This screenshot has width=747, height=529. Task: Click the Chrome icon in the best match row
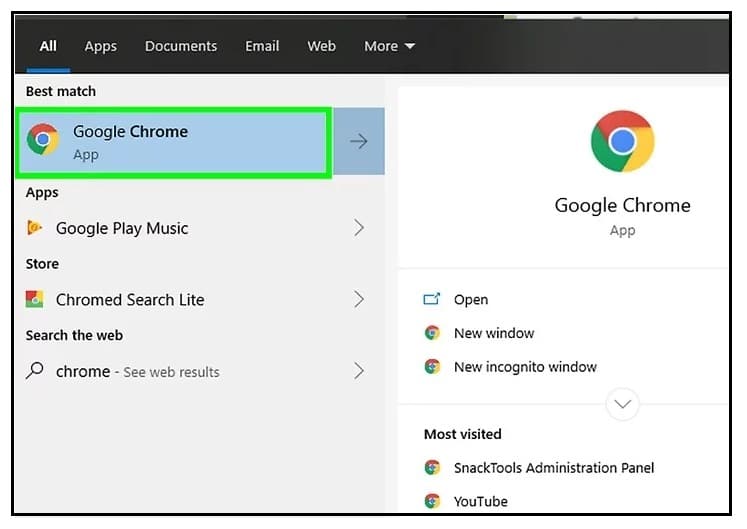click(x=43, y=140)
